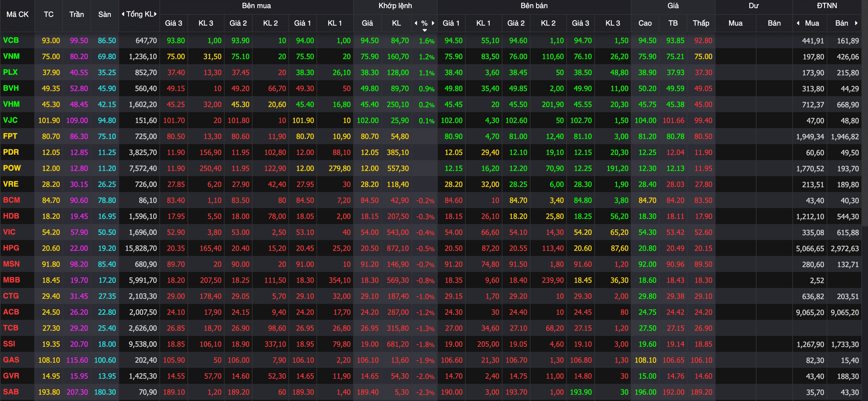This screenshot has height=401, width=868.
Task: Select HDB ticker in table
Action: coord(11,216)
